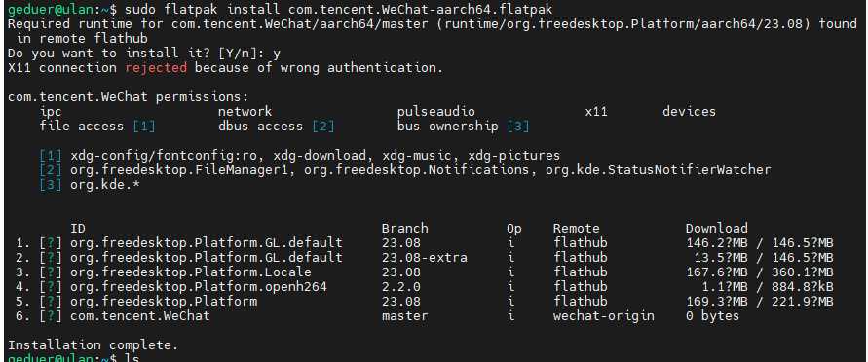Viewport: 868px width, 362px height.
Task: Click the [1] marker next to file access
Action: [144, 127]
